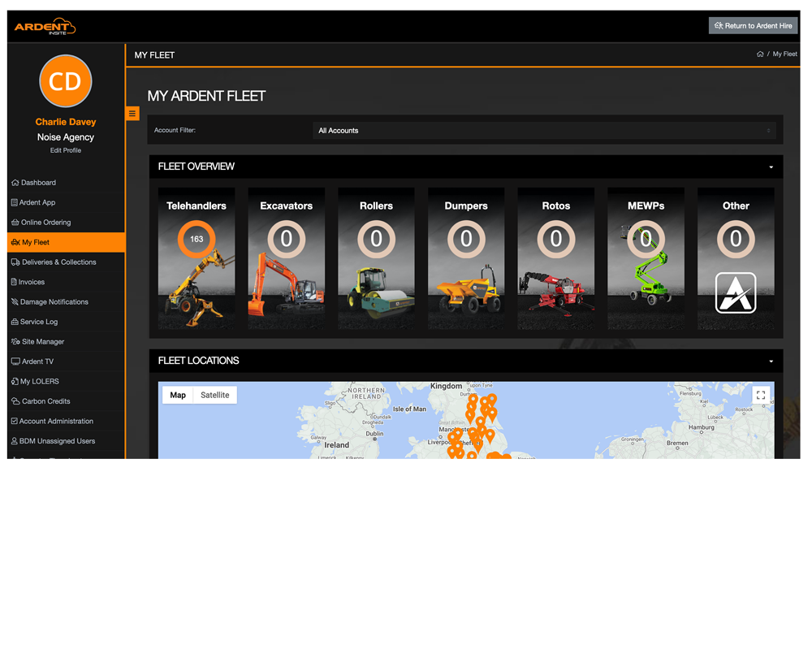Click the MEWPs count circle
Viewport: 812px width, 671px height.
coord(646,239)
